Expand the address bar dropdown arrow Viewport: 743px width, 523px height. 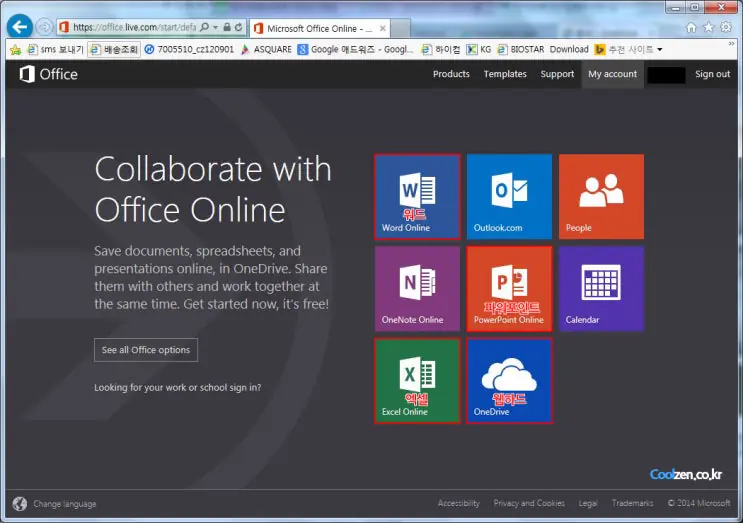pyautogui.click(x=215, y=27)
